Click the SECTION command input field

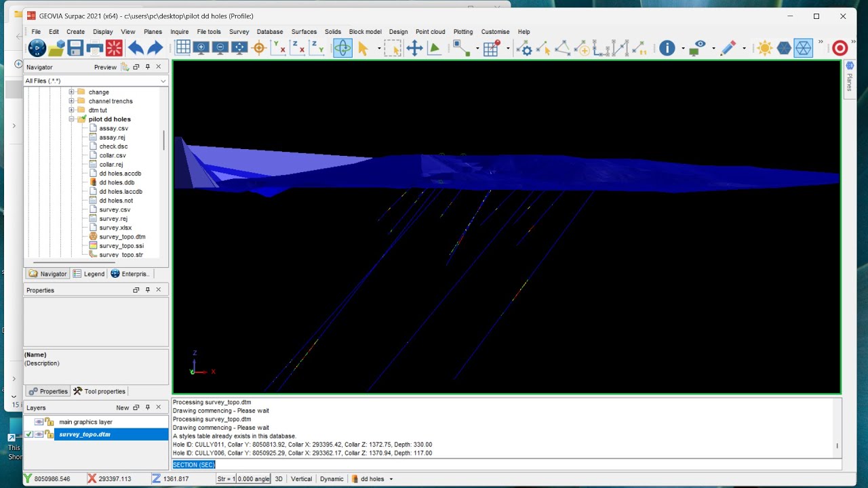click(506, 465)
